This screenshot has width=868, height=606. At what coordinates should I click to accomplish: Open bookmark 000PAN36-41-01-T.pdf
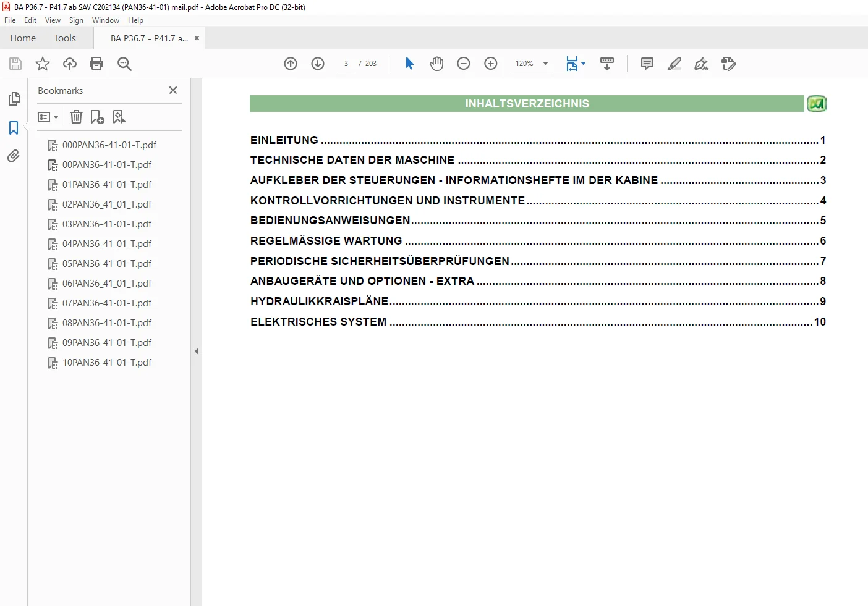(x=109, y=145)
